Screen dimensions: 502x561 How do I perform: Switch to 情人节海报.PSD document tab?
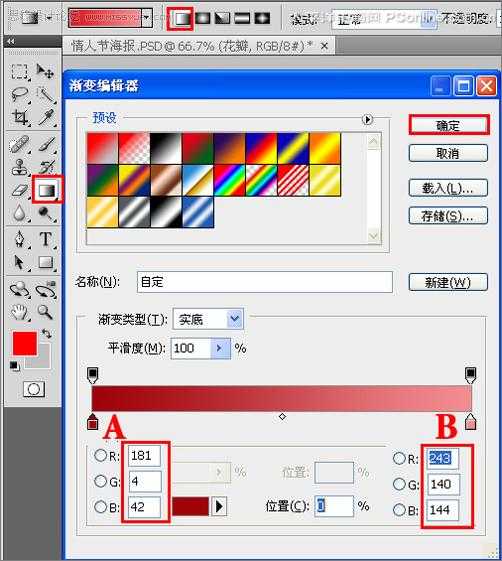click(192, 46)
